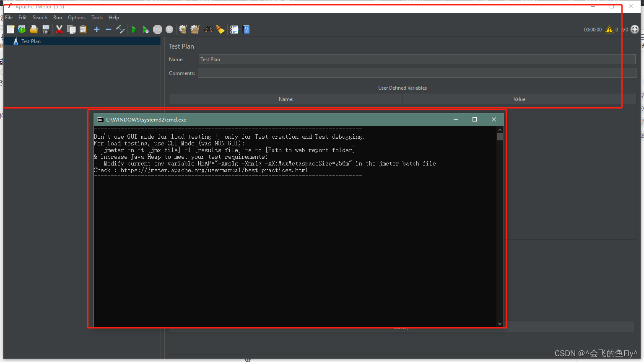The image size is (644, 362).
Task: Click the 00:00:00 elapsed time display
Action: 593,30
